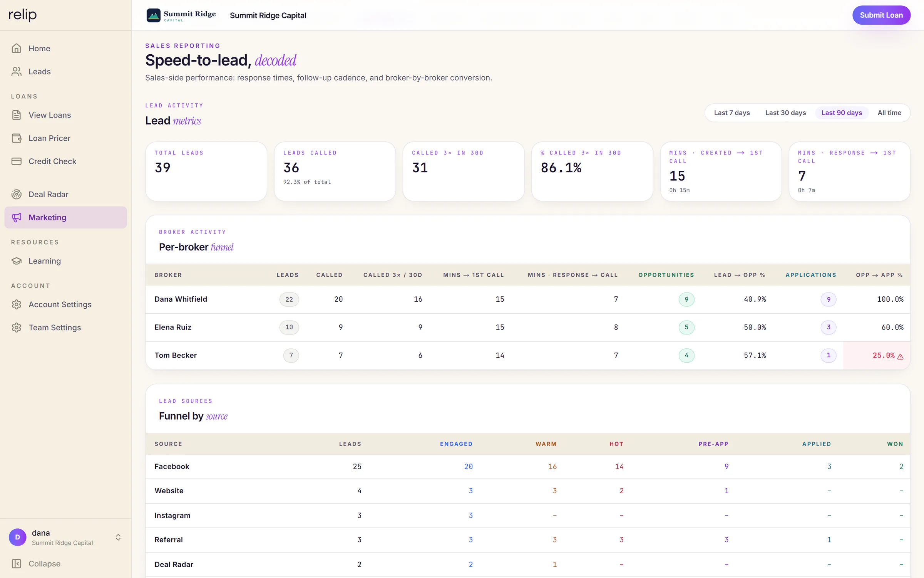Image resolution: width=924 pixels, height=578 pixels.
Task: Open View Loans menu item
Action: 66,115
